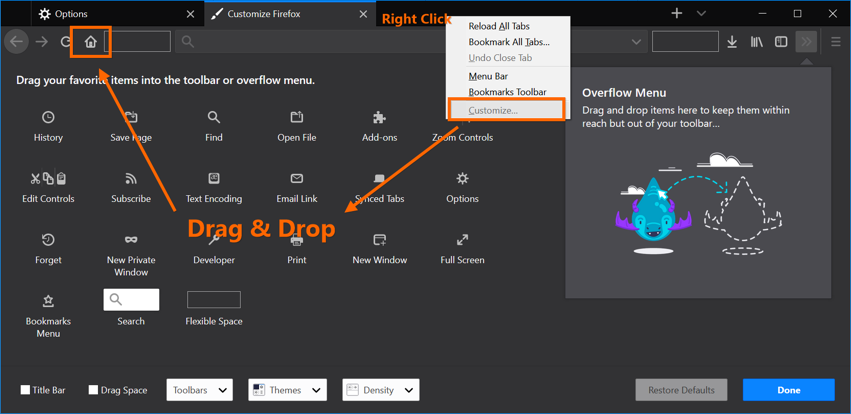Click the Search box item in the palette
Image resolution: width=851 pixels, height=414 pixels.
[x=131, y=300]
